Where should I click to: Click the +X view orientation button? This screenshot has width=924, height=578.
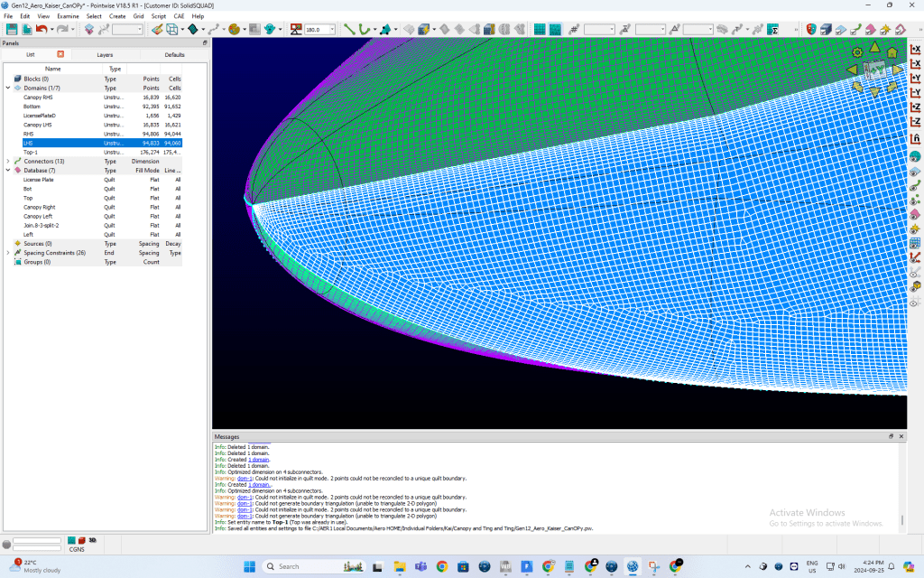click(x=915, y=50)
